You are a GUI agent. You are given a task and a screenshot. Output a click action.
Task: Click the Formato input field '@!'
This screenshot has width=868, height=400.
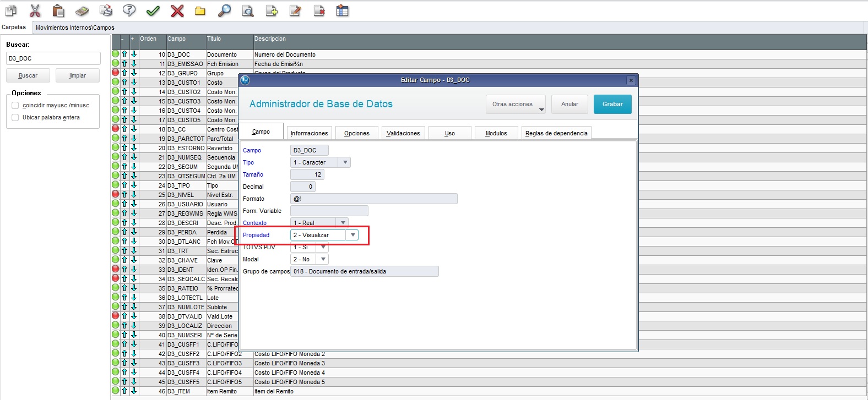coord(374,199)
